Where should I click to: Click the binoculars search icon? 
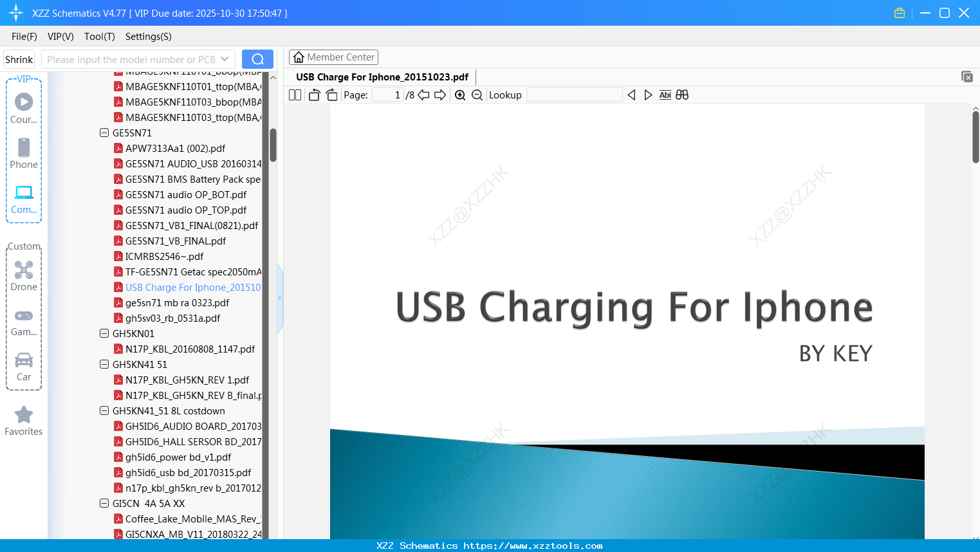[682, 95]
